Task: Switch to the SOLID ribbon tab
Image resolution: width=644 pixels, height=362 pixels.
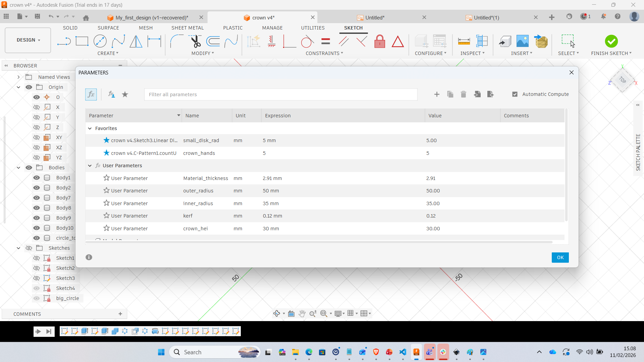Action: click(70, 28)
